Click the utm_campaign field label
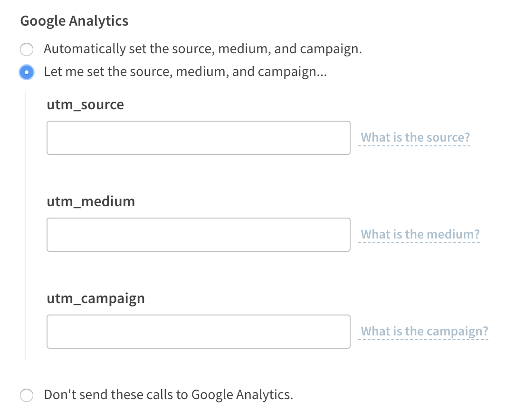Image resolution: width=515 pixels, height=420 pixels. [95, 298]
